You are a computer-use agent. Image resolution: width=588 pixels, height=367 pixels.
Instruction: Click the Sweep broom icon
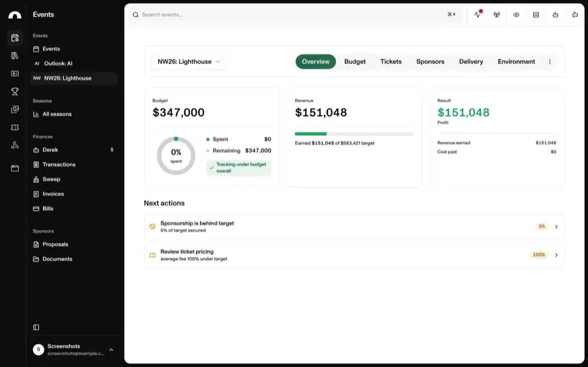point(36,179)
